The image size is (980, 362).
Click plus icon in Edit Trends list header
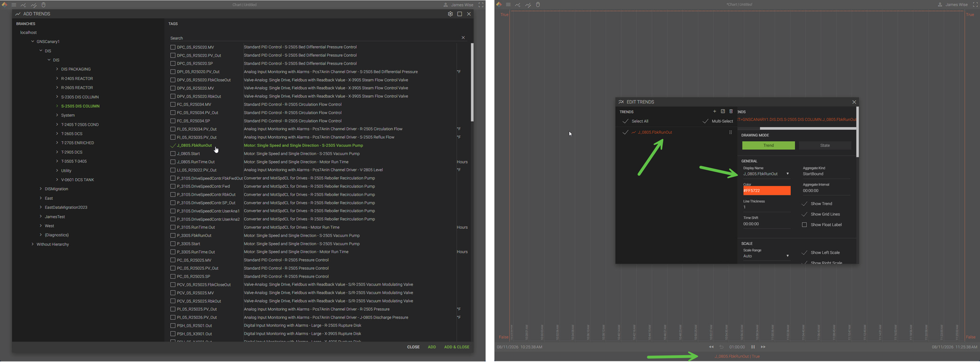(x=714, y=112)
